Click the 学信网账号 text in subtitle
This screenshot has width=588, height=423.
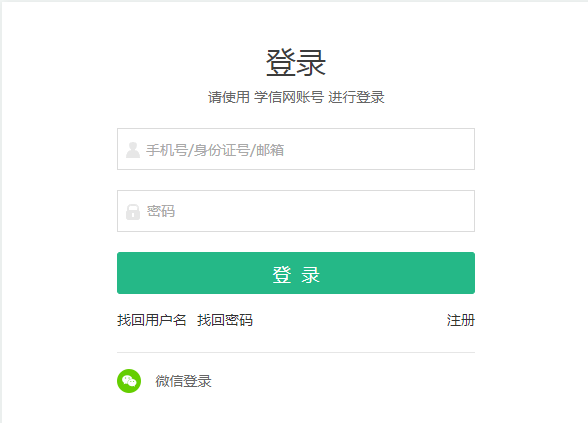pos(289,97)
